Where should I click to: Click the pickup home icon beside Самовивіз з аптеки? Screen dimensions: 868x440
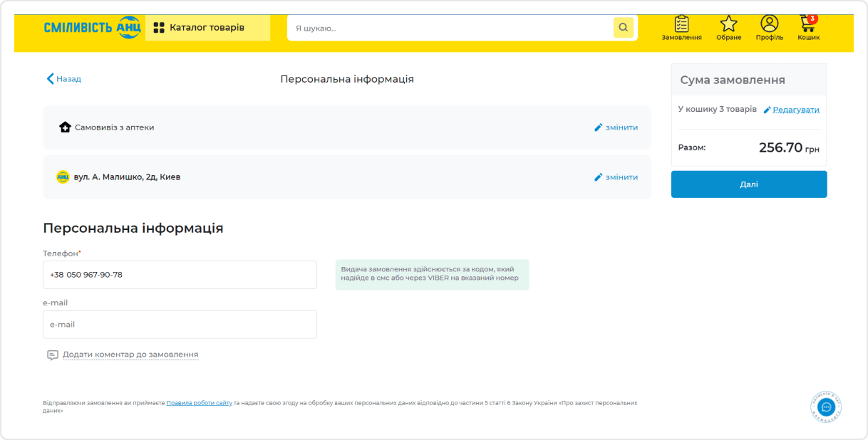pyautogui.click(x=65, y=127)
